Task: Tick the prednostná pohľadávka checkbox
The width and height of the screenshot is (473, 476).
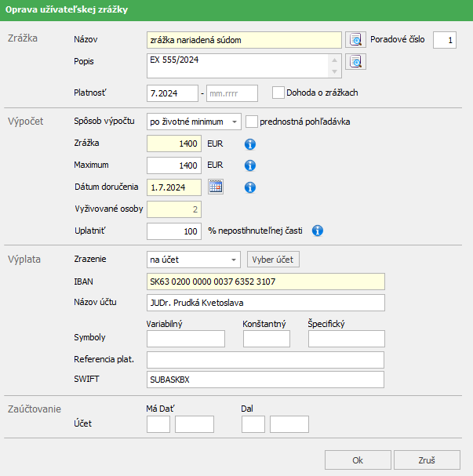Action: [x=251, y=122]
